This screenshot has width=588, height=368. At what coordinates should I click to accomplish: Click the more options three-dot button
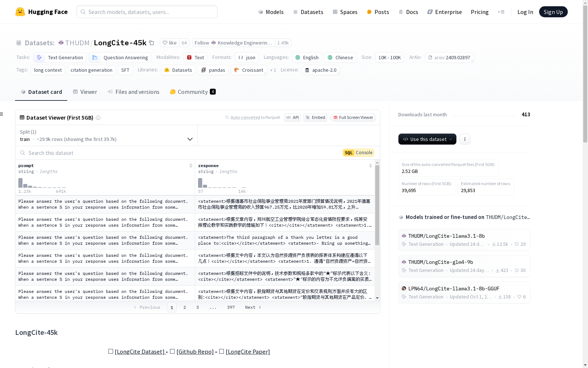click(465, 139)
